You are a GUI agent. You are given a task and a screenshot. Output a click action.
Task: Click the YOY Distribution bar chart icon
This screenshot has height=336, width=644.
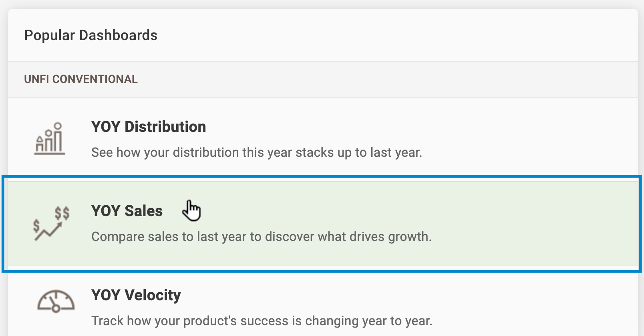50,139
